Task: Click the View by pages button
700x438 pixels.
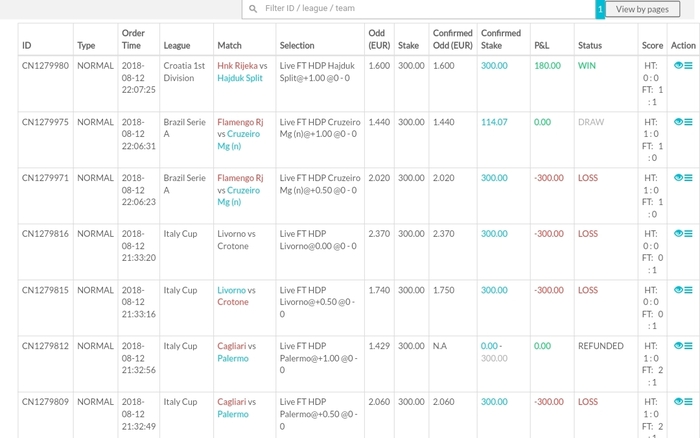Action: point(642,9)
